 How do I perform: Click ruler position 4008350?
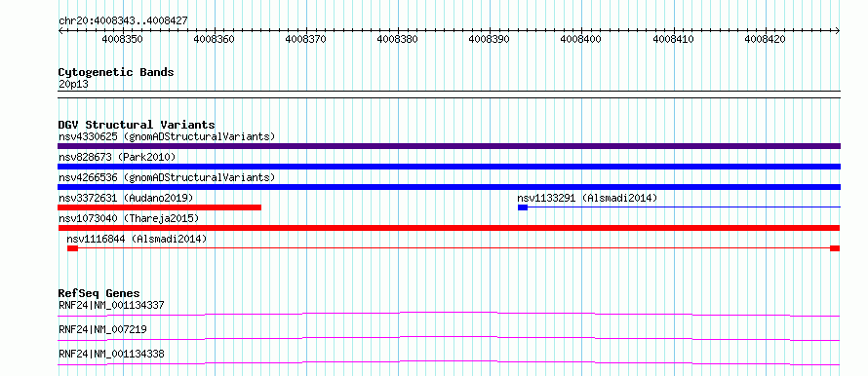pyautogui.click(x=122, y=40)
